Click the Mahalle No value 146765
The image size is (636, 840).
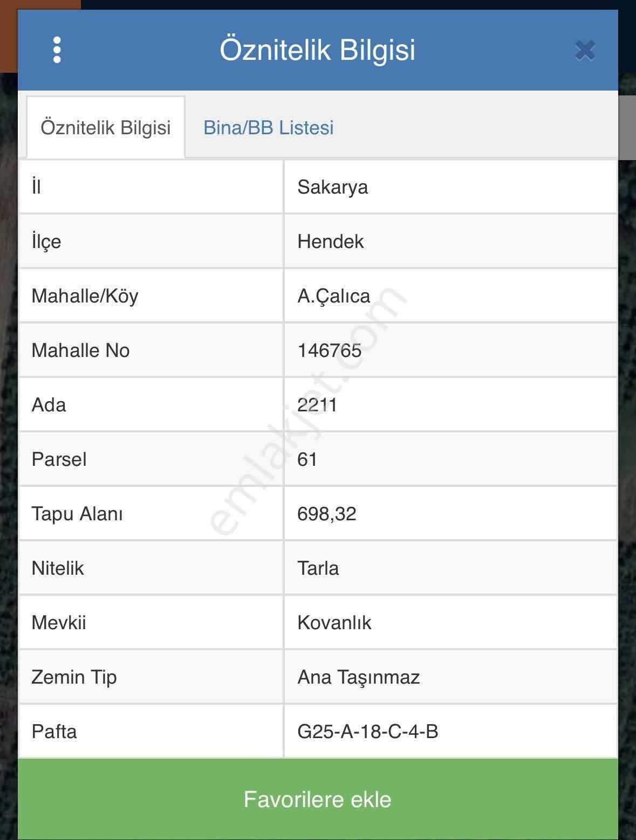(329, 350)
